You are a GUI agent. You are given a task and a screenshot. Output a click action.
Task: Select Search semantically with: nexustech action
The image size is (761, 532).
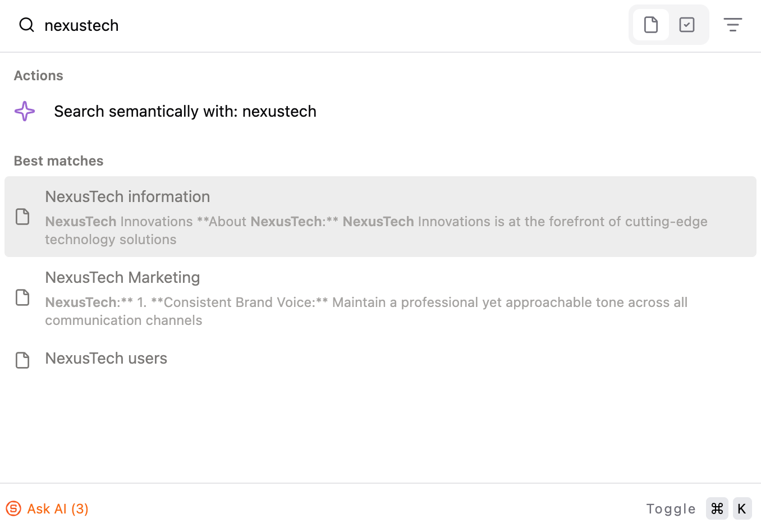pos(380,111)
